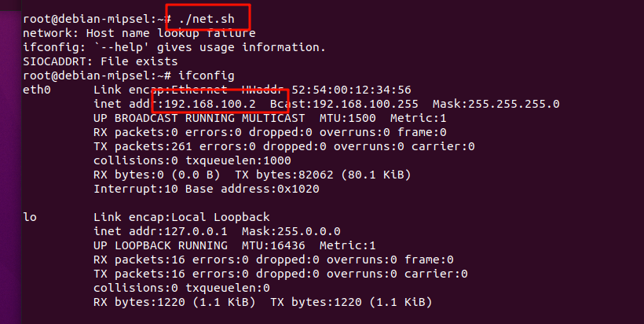
Task: Select the lo interface name
Action: (29, 217)
